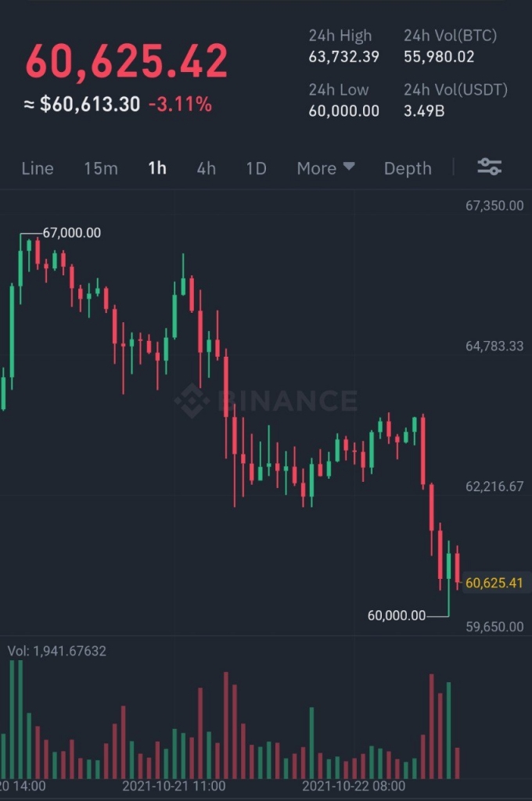532x801 pixels.
Task: Select the 1h timeframe
Action: (x=157, y=168)
